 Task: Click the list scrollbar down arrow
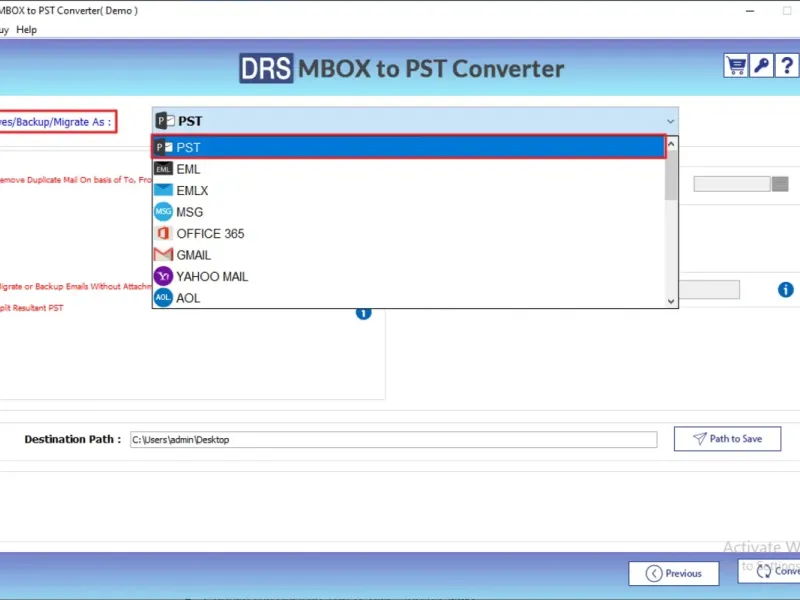(671, 301)
